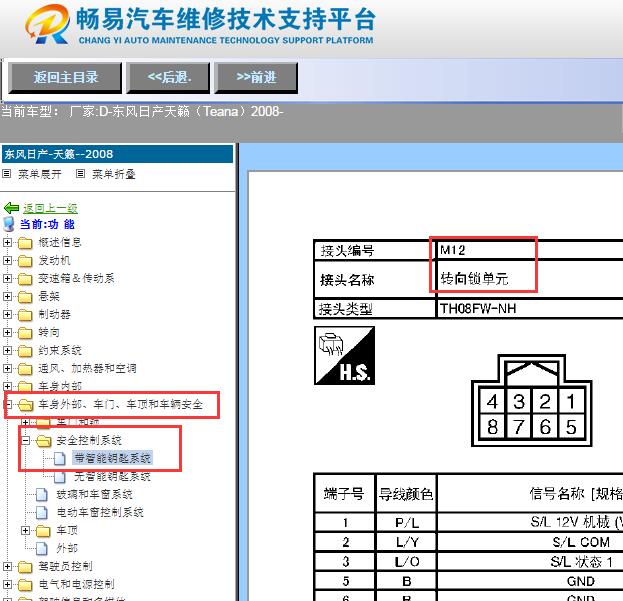Click the page icon for 玻璃和车窗系统

coord(42,495)
